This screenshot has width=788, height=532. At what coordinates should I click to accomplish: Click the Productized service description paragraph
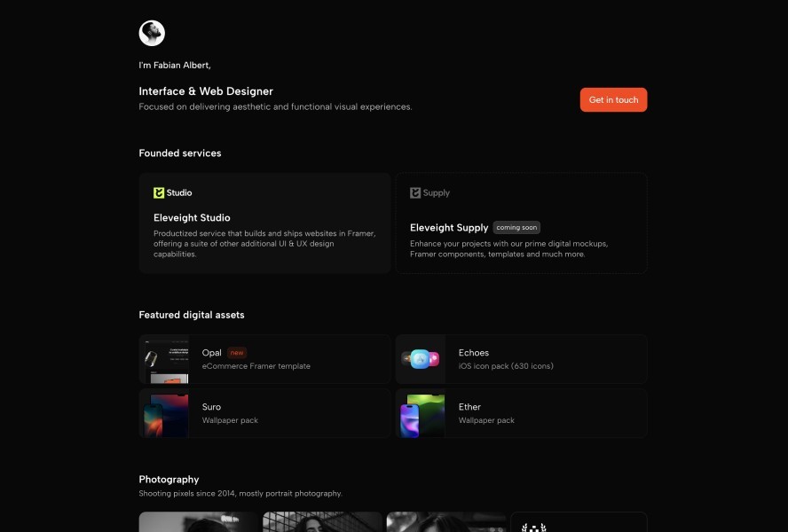click(x=264, y=244)
